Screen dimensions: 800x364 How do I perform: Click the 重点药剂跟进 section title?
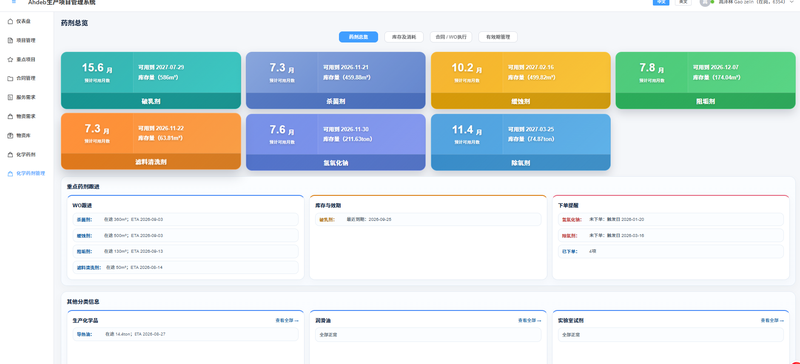pyautogui.click(x=83, y=187)
